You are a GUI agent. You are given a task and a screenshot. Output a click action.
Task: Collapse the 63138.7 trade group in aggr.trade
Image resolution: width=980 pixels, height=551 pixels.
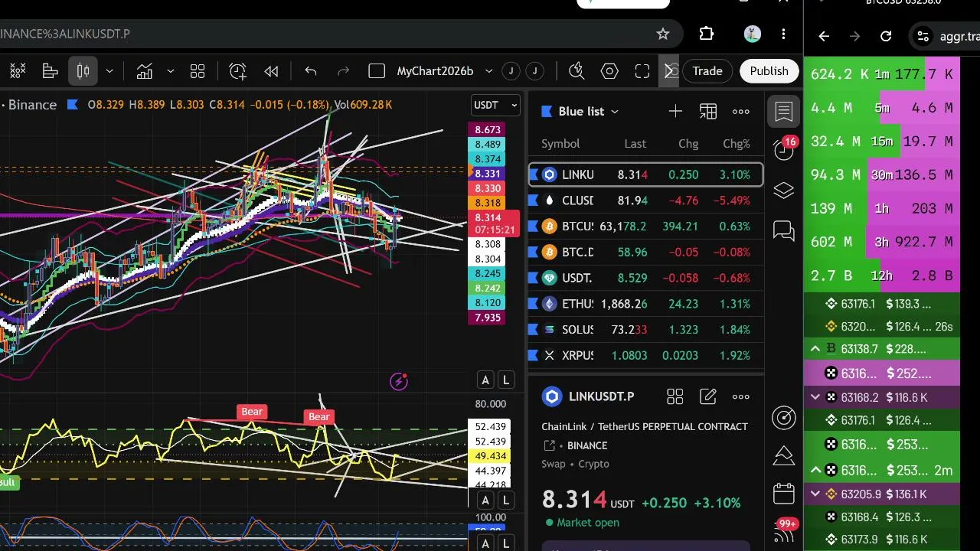(x=815, y=349)
